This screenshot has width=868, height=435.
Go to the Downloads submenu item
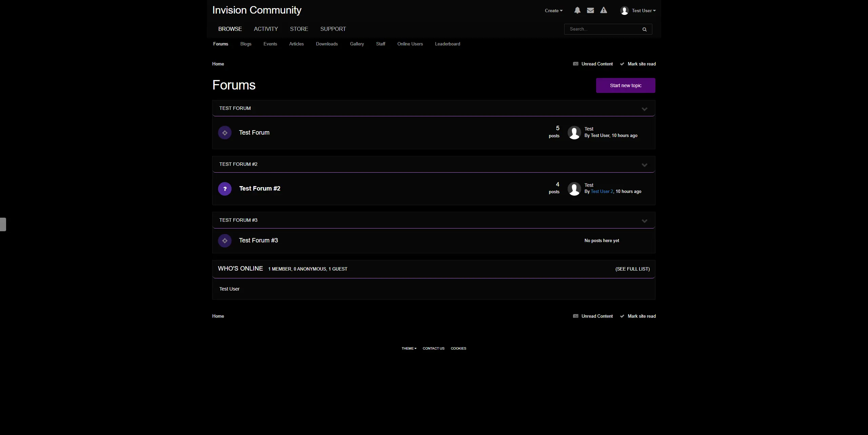coord(327,44)
